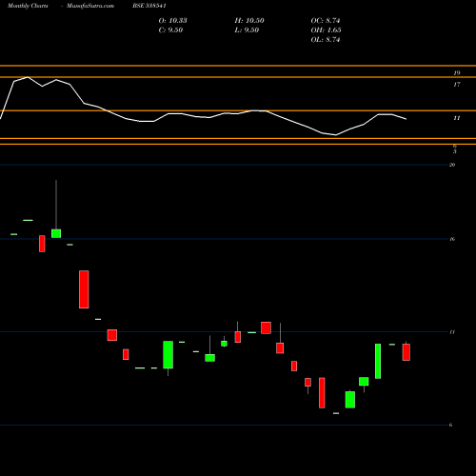
Task: Click the high value 'H: 10.50'
Action: click(249, 21)
